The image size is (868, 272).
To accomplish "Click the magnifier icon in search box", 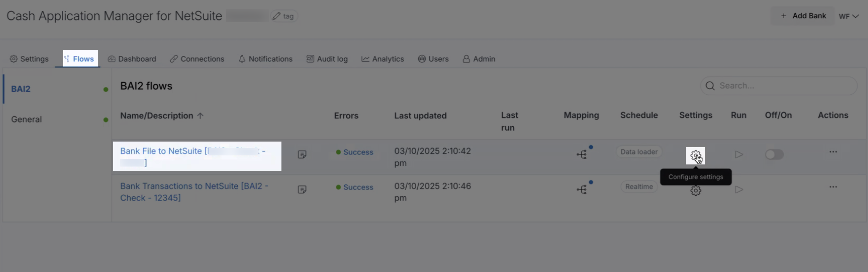I will (x=710, y=86).
